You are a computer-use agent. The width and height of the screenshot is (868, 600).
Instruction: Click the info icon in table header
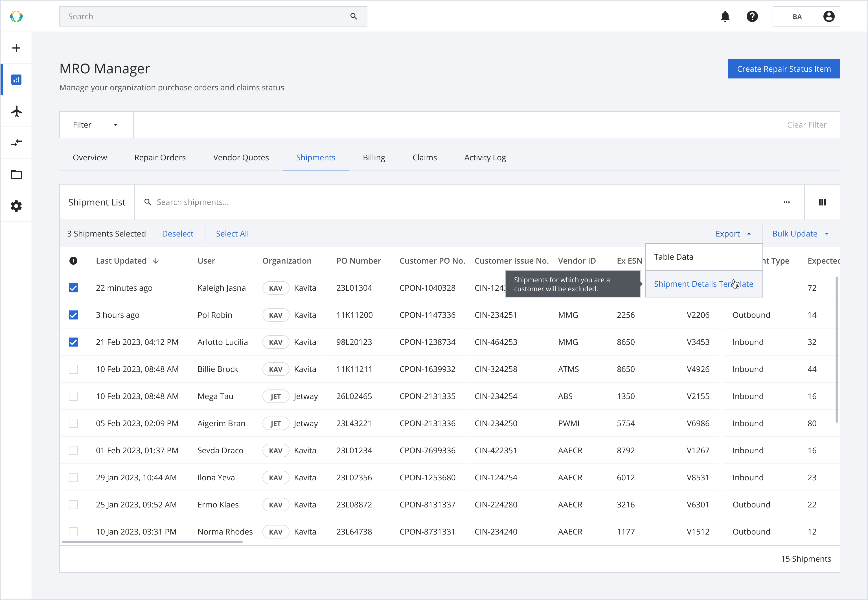pyautogui.click(x=73, y=260)
